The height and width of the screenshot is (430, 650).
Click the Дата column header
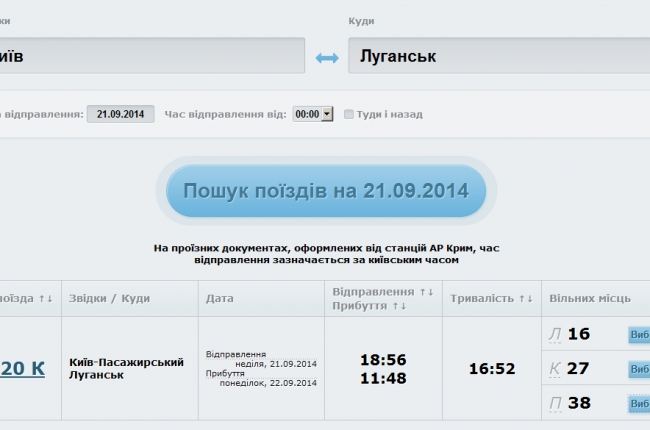(x=220, y=298)
